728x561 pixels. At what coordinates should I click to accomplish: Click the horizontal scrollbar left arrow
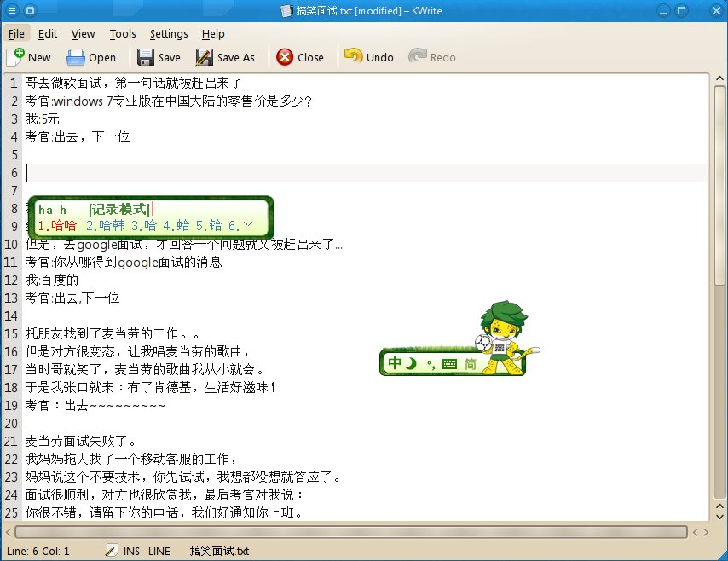(8, 532)
